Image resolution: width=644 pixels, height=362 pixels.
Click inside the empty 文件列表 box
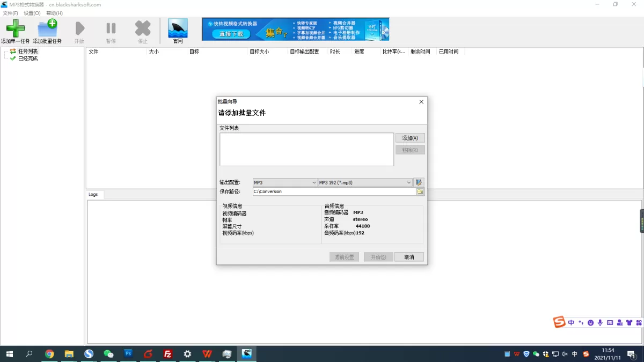point(306,150)
